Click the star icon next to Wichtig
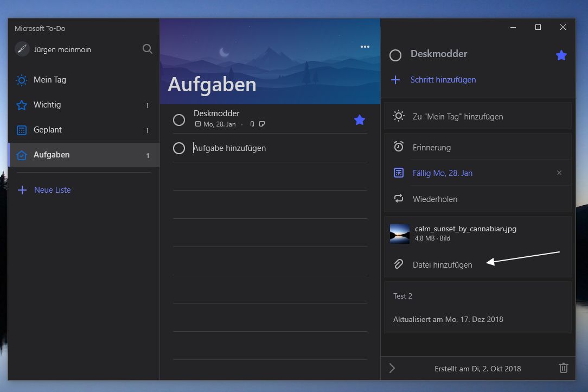Screen dimensions: 588x392 [22, 105]
